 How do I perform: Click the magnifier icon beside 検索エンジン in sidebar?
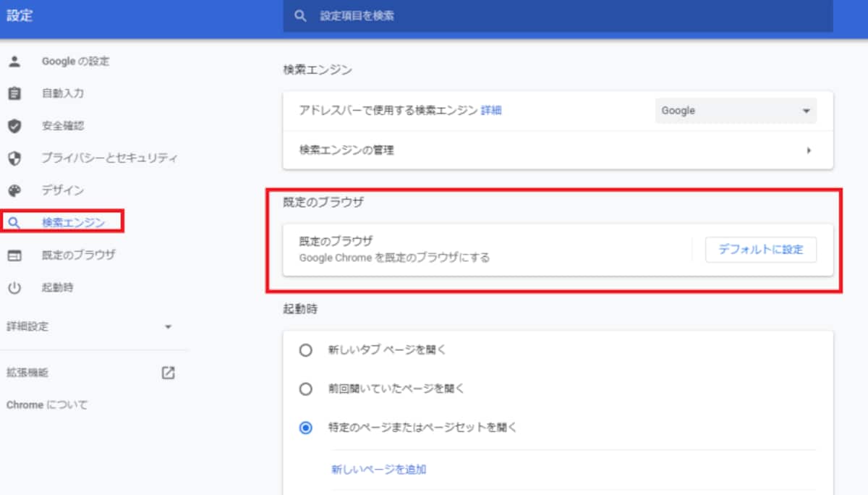pos(14,223)
